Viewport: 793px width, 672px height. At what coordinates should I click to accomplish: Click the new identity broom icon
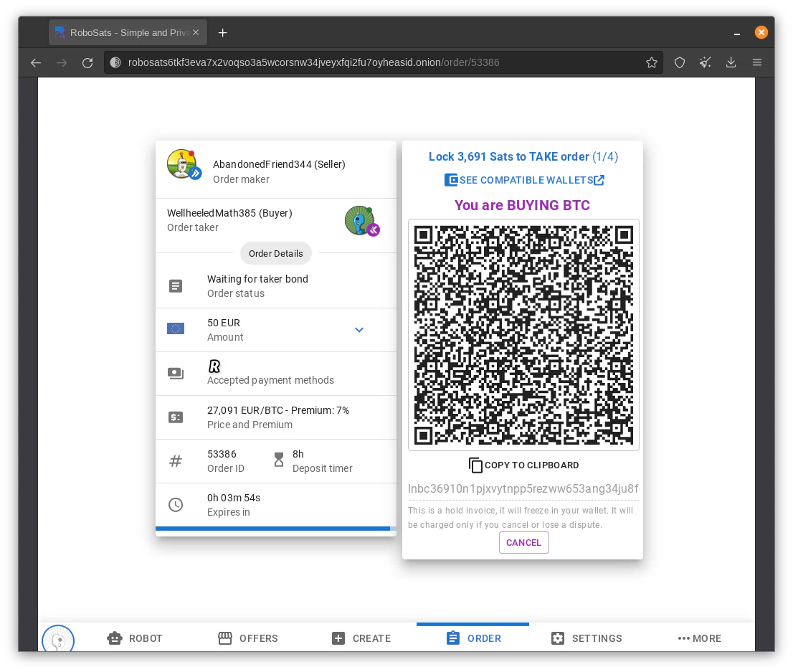click(x=705, y=62)
